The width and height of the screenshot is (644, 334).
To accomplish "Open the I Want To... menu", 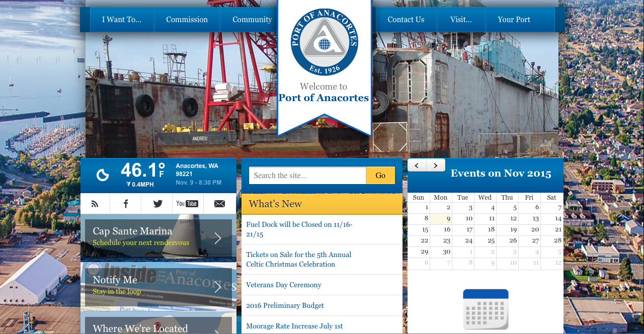I will click(x=122, y=20).
